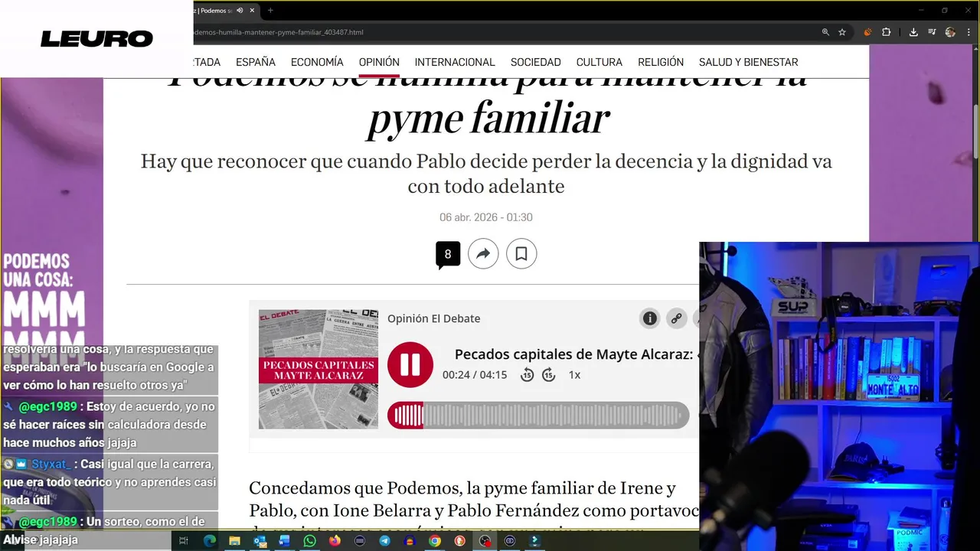Click the Opinión El Debate label

(434, 318)
